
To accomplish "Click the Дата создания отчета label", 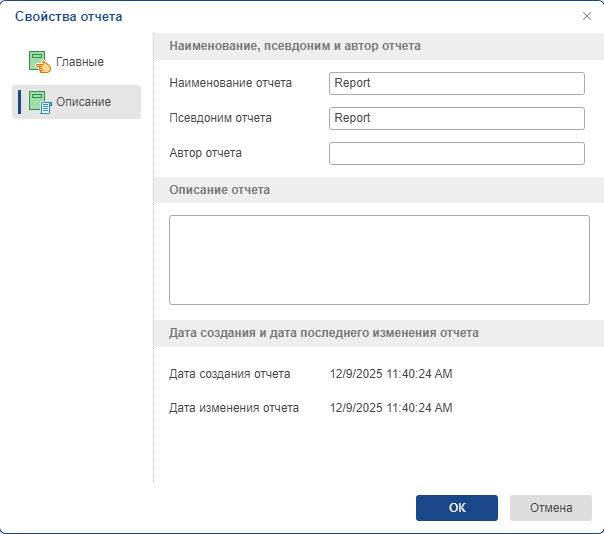I will click(x=230, y=374).
